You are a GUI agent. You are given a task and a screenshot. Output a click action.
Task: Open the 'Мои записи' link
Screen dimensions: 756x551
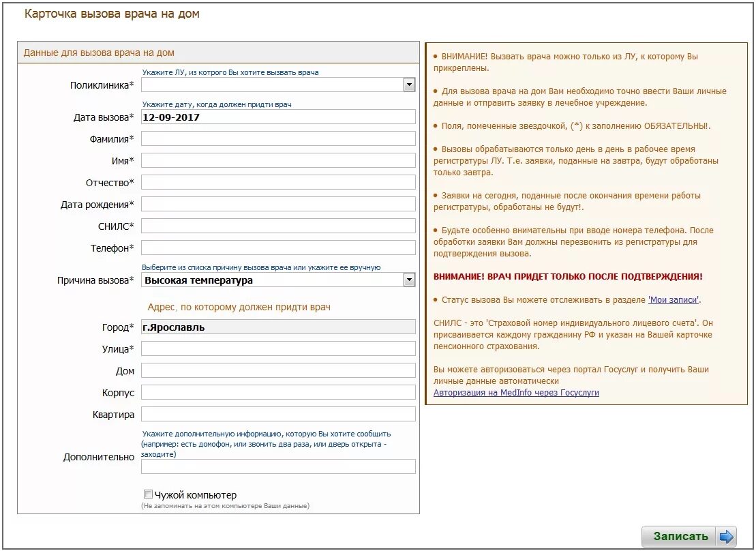pyautogui.click(x=674, y=300)
